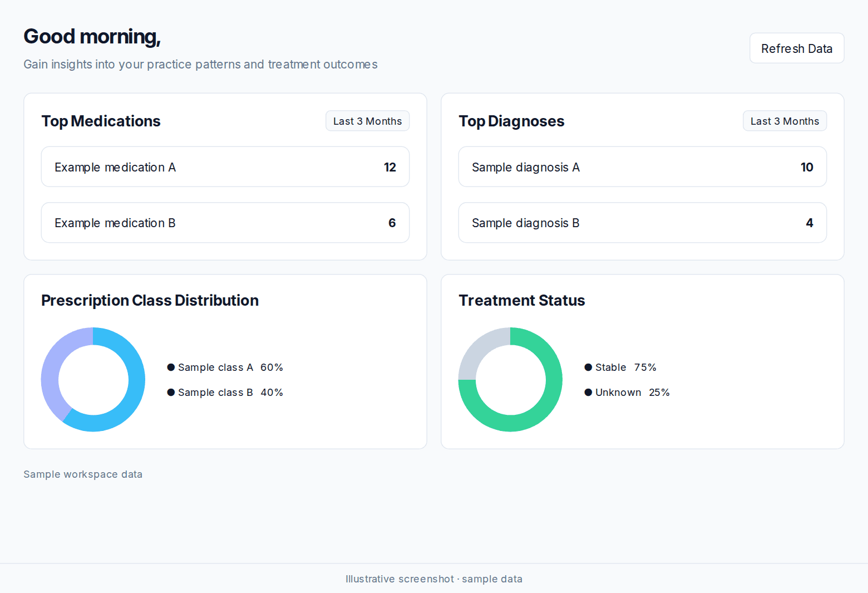Select the Unknown legend entry
This screenshot has height=593, width=868.
click(x=627, y=393)
